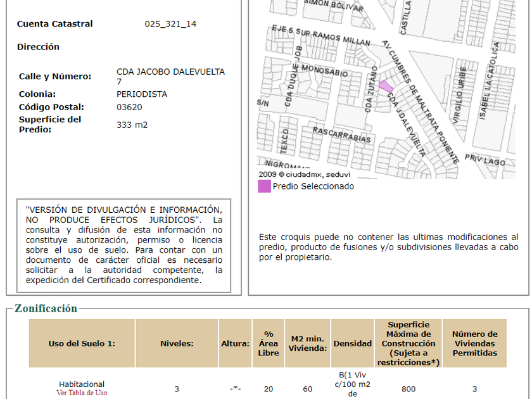Click the pink Predio Seleccionado legend swatch
This screenshot has height=399, width=532.
264,186
